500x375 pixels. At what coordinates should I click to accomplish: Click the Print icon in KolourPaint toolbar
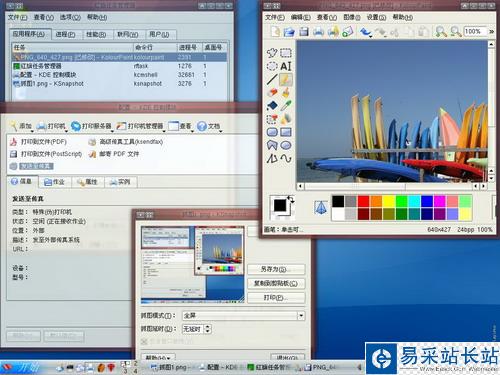tap(319, 32)
